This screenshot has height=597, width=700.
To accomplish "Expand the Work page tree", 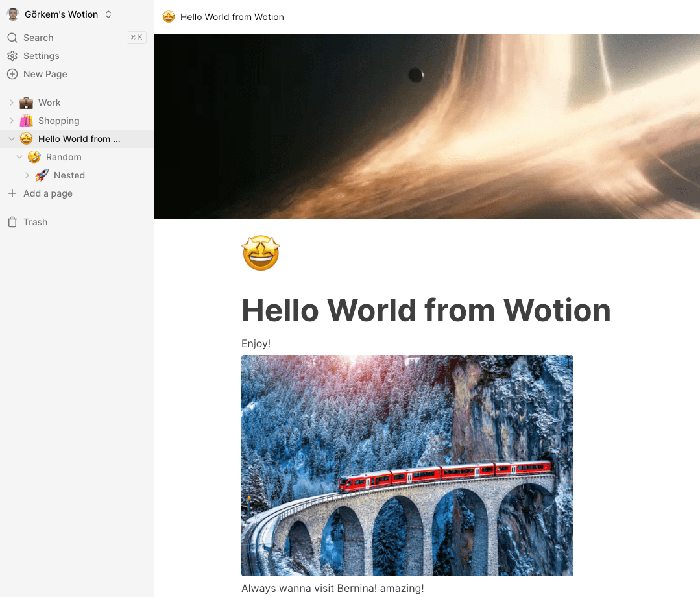I will tap(12, 103).
